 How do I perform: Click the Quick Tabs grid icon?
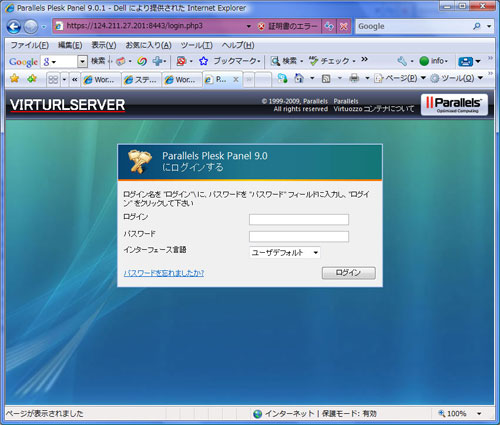pos(53,79)
